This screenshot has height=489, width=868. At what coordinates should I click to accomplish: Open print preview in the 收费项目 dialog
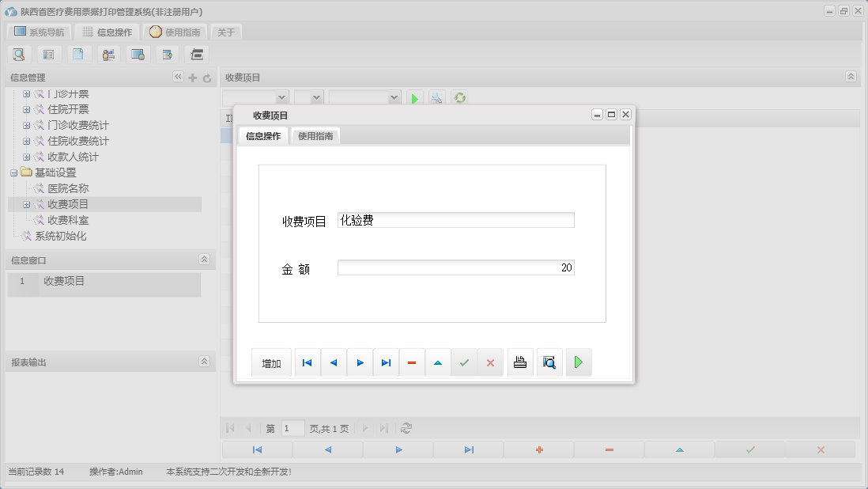[x=549, y=362]
